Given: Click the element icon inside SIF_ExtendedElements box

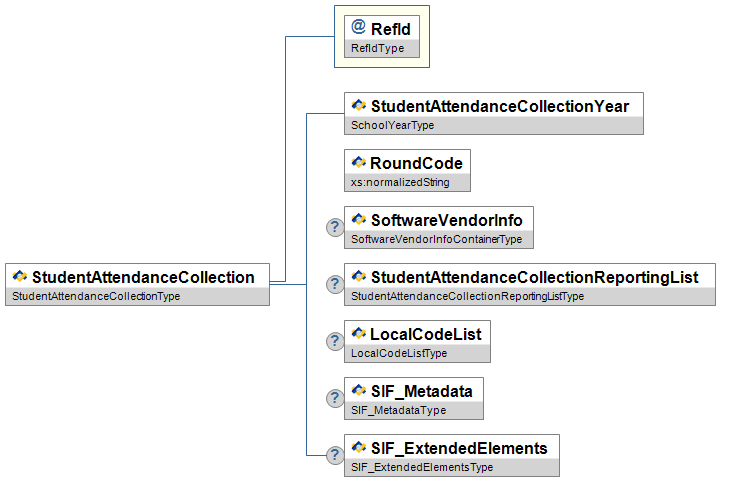Looking at the screenshot, I should 358,447.
